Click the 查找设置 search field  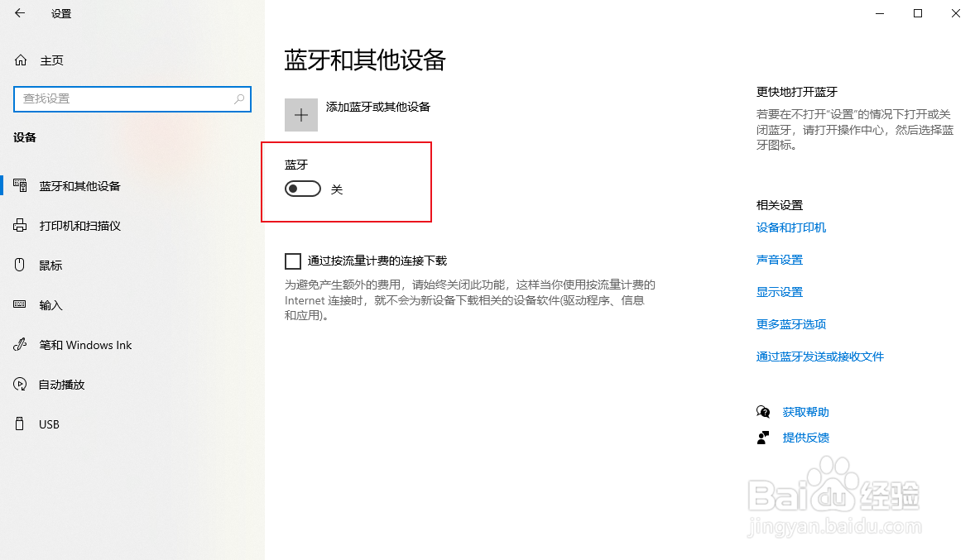(132, 98)
